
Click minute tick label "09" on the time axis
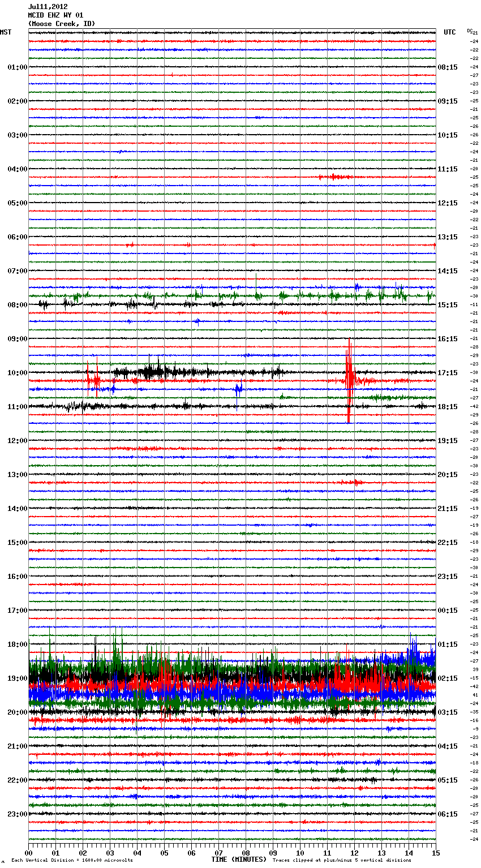pyautogui.click(x=273, y=853)
